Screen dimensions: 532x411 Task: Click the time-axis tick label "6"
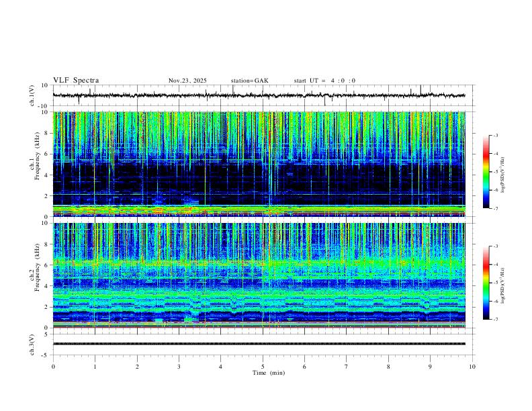pyautogui.click(x=305, y=367)
